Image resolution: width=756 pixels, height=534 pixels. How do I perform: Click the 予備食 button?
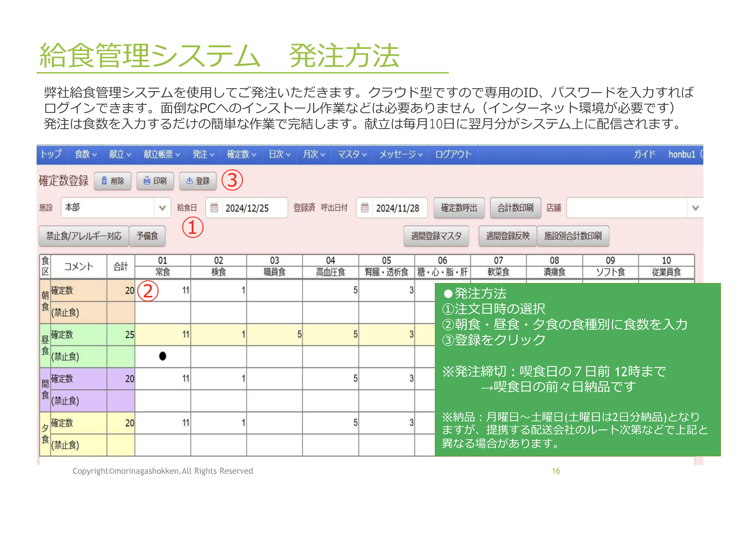click(x=147, y=236)
